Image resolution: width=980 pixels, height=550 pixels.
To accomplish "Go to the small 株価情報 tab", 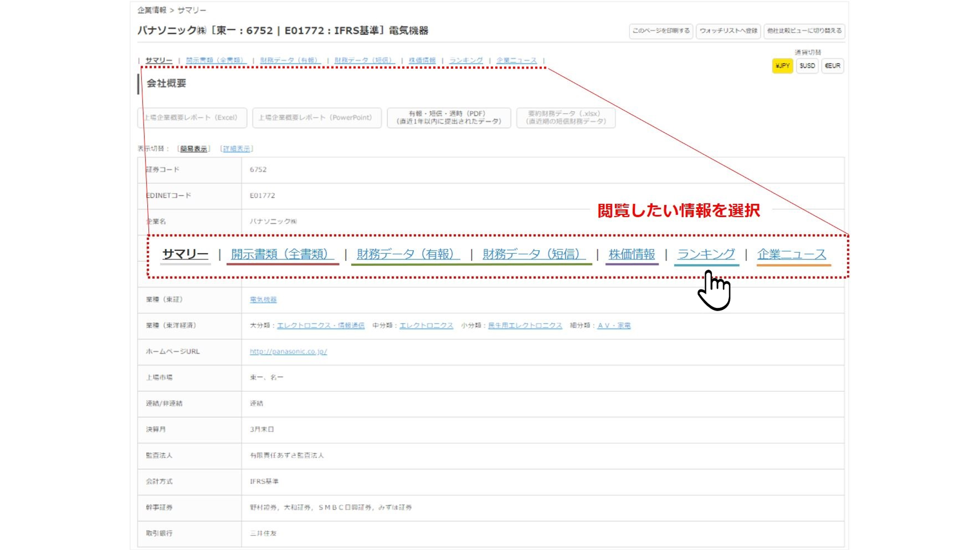I will pos(422,60).
